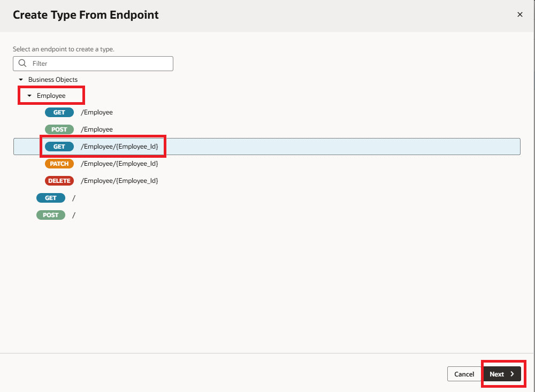Choose the red DELETE badge
The width and height of the screenshot is (535, 392).
59,181
